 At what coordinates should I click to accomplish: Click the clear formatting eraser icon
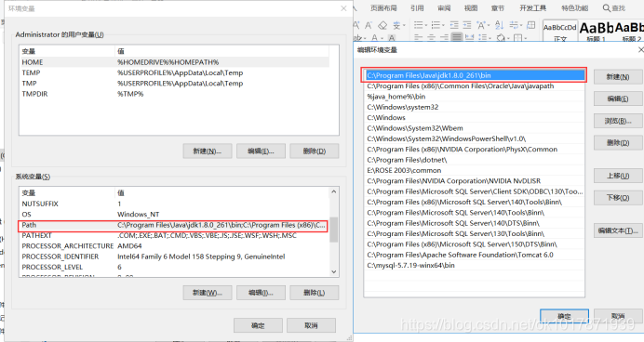point(382,25)
